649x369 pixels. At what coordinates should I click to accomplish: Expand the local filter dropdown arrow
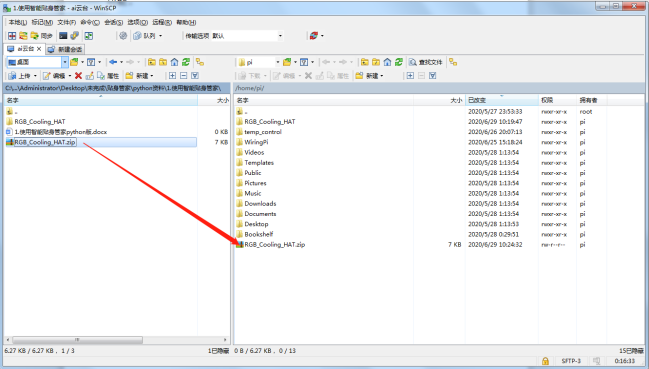99,62
